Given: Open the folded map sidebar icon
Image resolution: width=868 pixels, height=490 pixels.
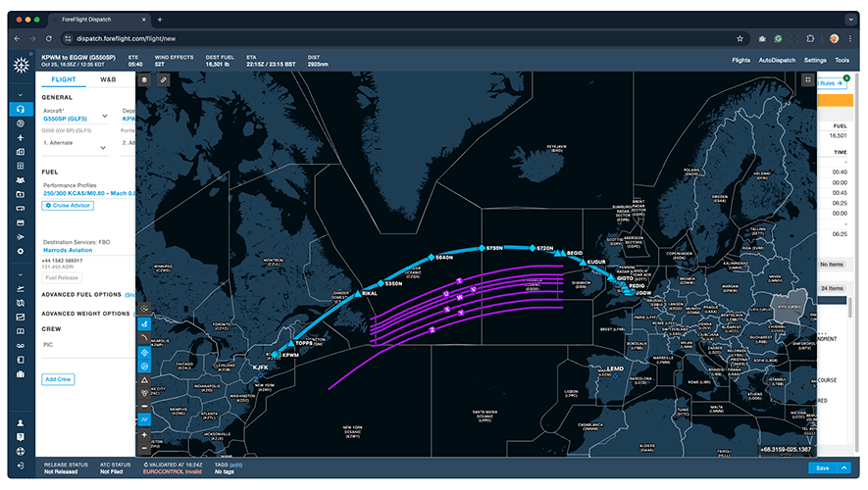Looking at the screenshot, I should [21, 303].
